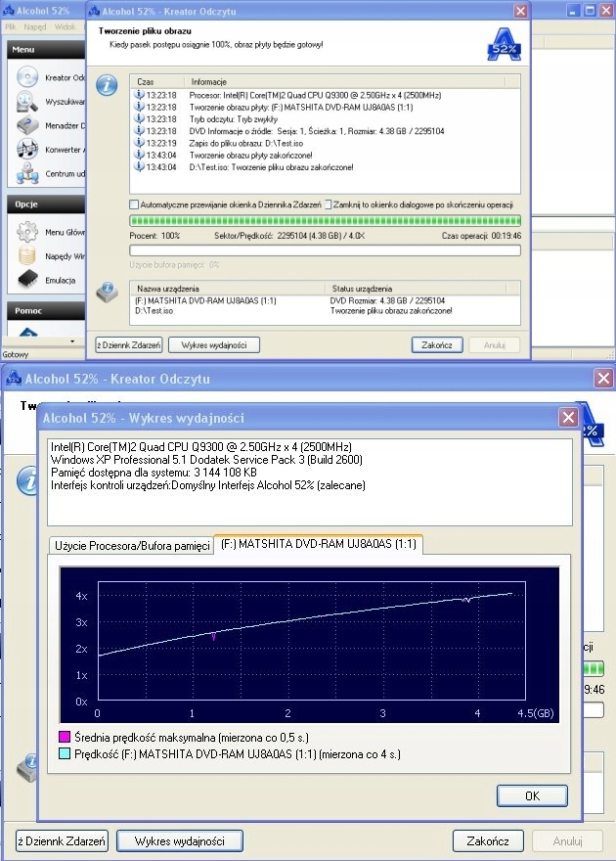Click 'Czas operacji: 00:19:46' text

pos(481,235)
